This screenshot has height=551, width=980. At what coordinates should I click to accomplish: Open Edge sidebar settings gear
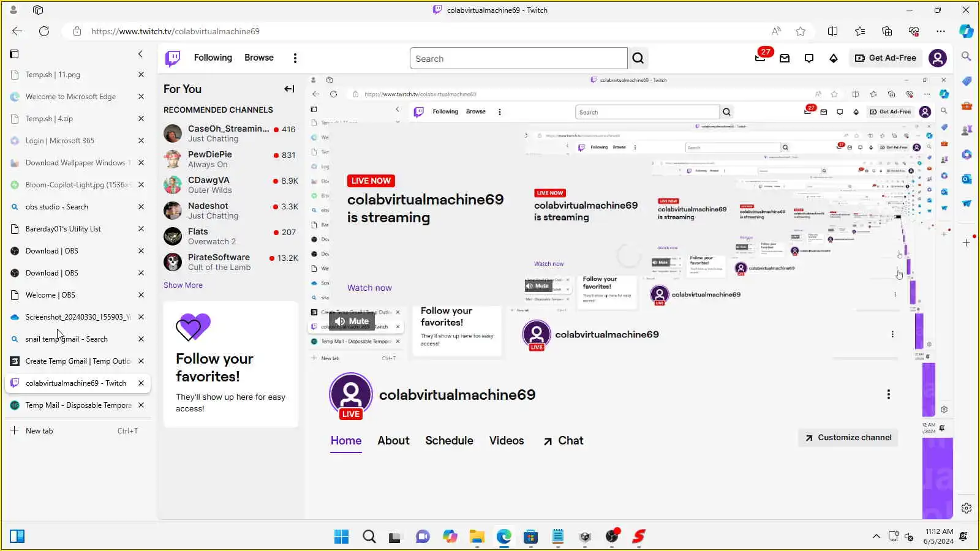pyautogui.click(x=967, y=508)
